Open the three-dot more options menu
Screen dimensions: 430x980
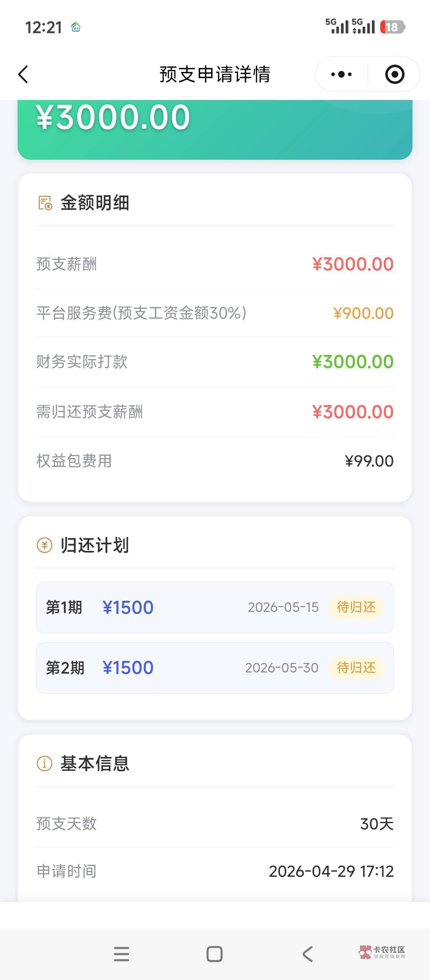(x=341, y=74)
